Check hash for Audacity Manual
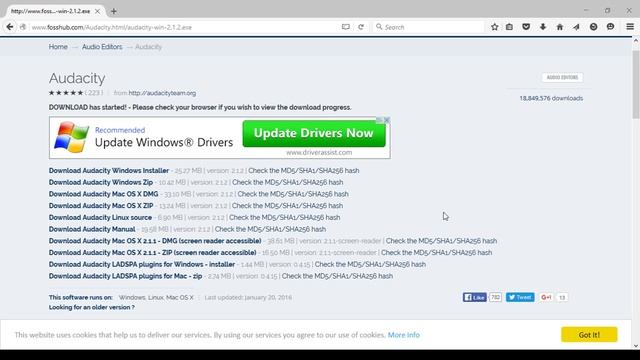Image resolution: width=640 pixels, height=360 pixels. pyautogui.click(x=270, y=229)
